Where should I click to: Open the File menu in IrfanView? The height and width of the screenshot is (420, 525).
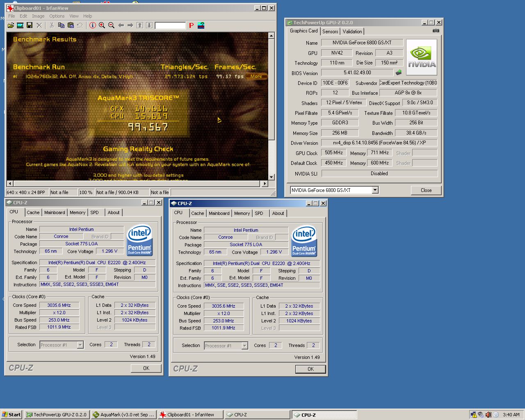tap(11, 16)
